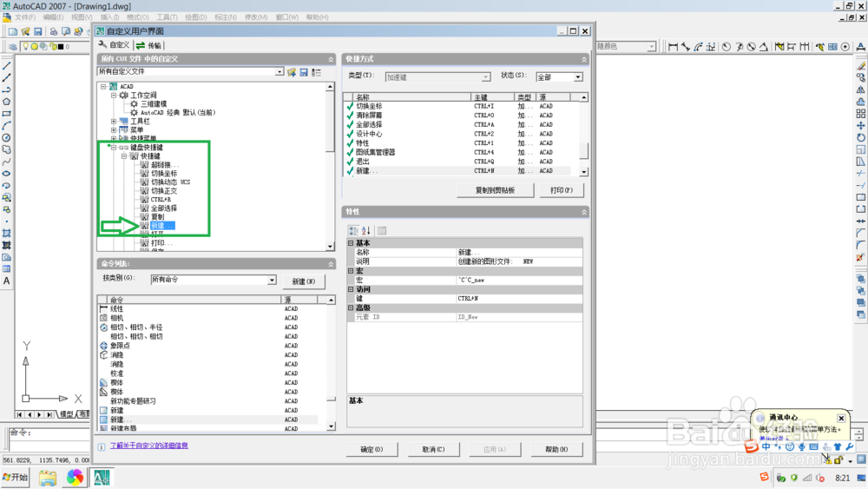The width and height of the screenshot is (868, 489).
Task: Toggle checkmark for 清除屏幕 shortcut row
Action: click(x=349, y=116)
